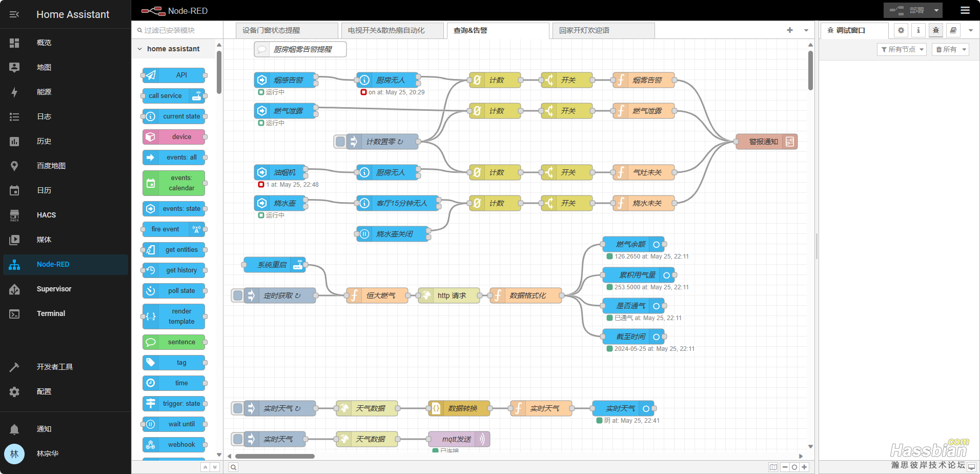Select the call service palette node
The height and width of the screenshot is (474, 980).
tap(174, 95)
